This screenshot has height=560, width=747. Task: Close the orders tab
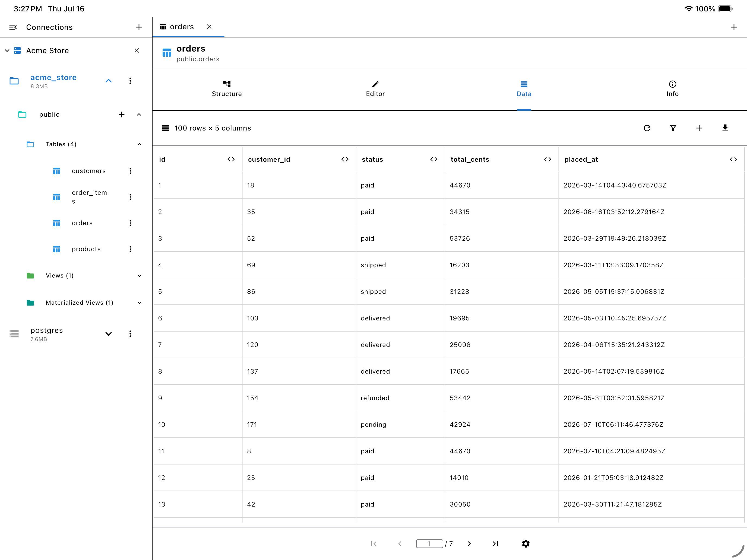click(x=209, y=27)
